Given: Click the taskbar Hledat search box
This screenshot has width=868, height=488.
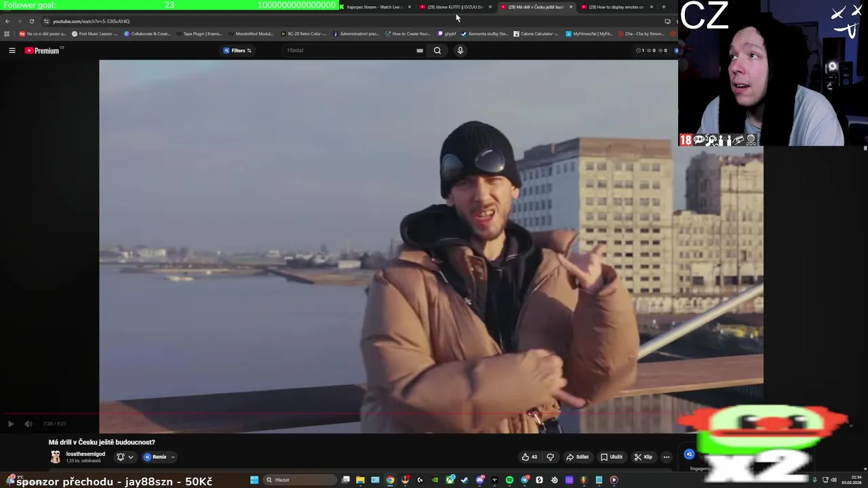Looking at the screenshot, I should pyautogui.click(x=300, y=480).
